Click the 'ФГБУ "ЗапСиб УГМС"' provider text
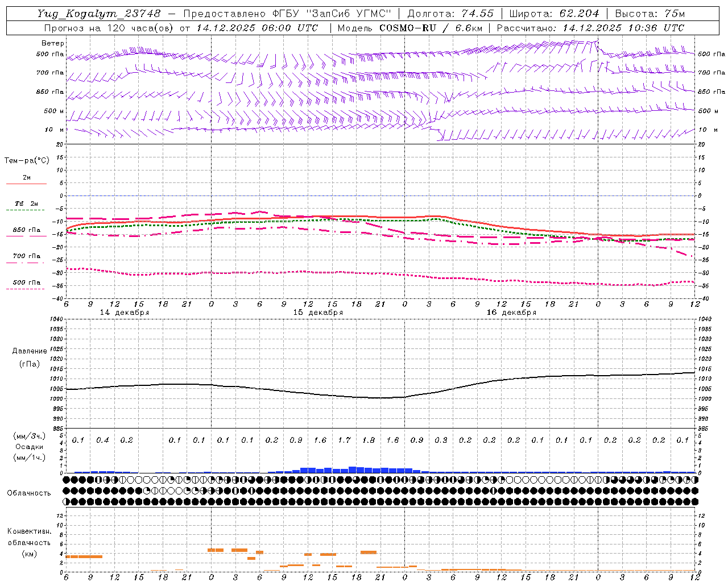Image resolution: width=728 pixels, height=582 pixels. [x=332, y=14]
